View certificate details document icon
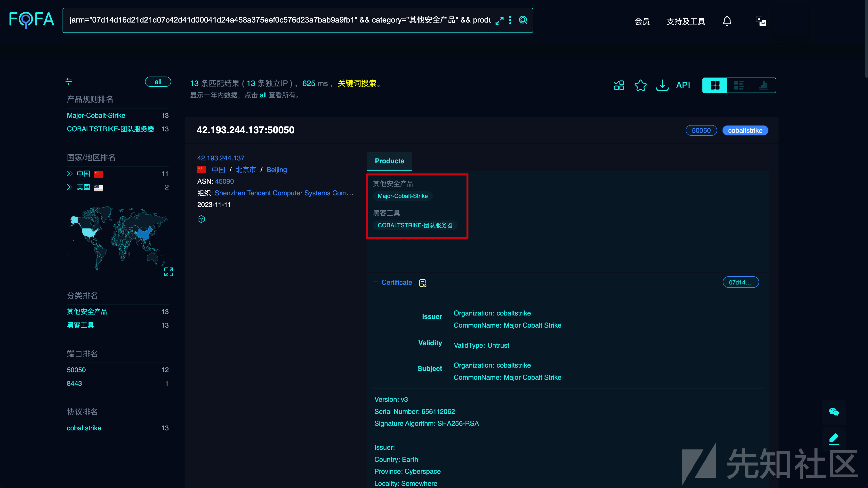868x488 pixels. pos(423,283)
